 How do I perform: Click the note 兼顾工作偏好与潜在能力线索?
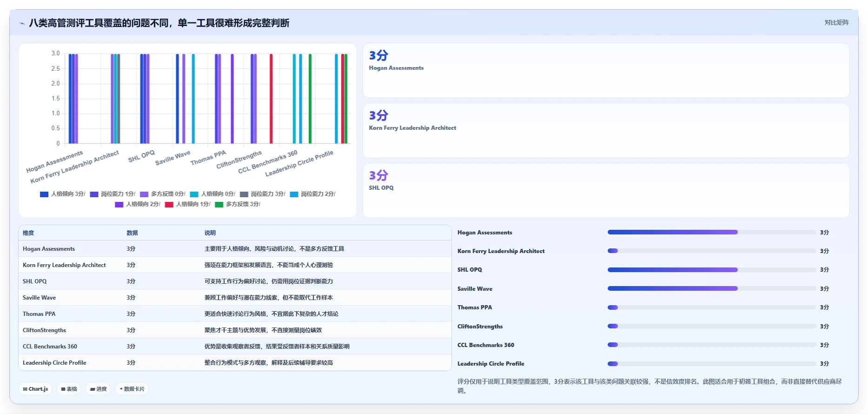tap(269, 298)
